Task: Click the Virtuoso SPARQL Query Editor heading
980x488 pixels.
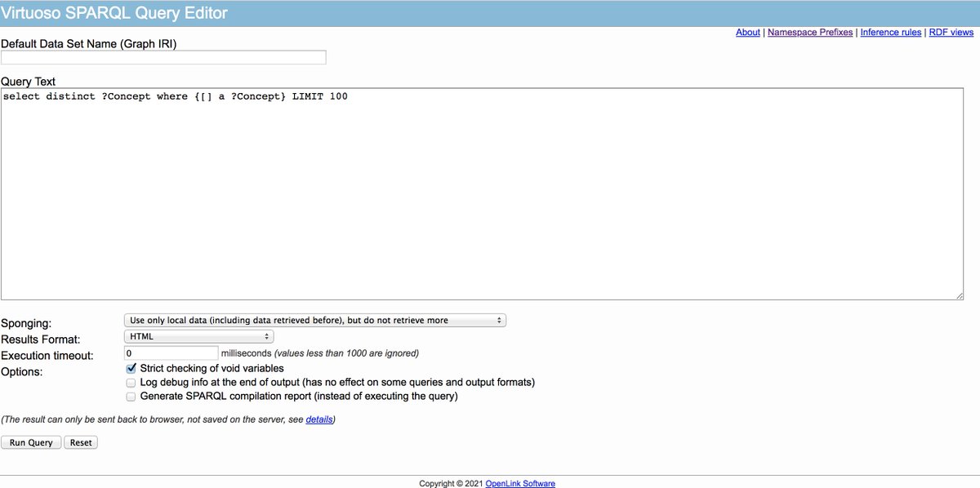Action: (114, 13)
